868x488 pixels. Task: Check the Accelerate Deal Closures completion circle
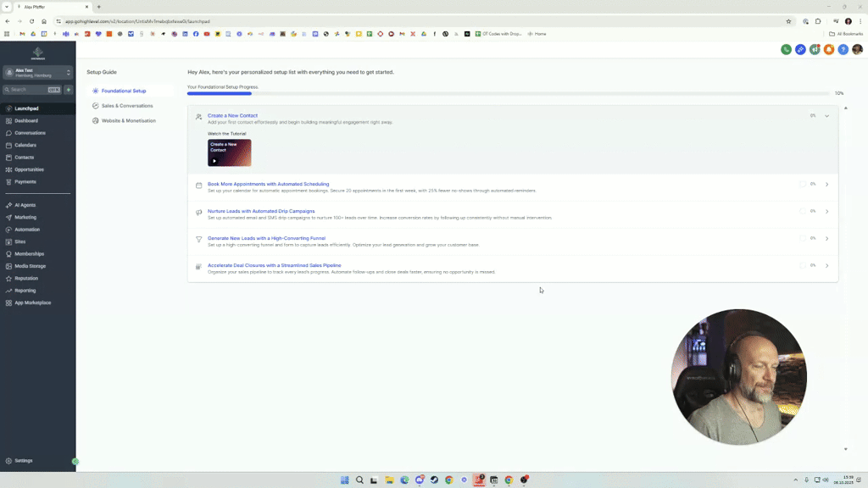tap(803, 265)
